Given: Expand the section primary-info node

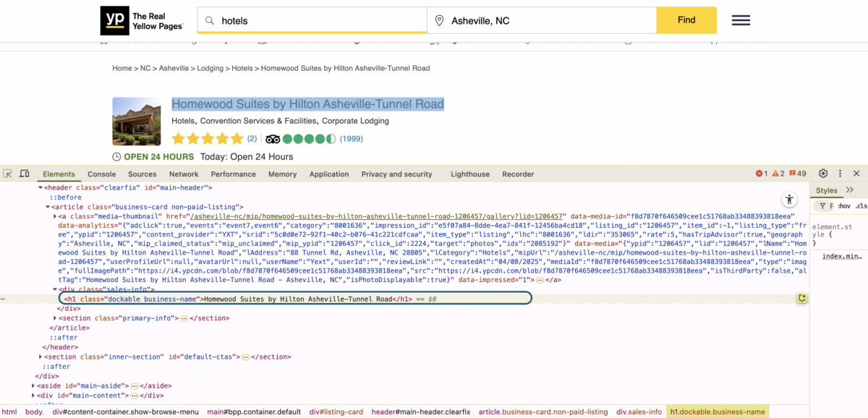Looking at the screenshot, I should click(56, 318).
